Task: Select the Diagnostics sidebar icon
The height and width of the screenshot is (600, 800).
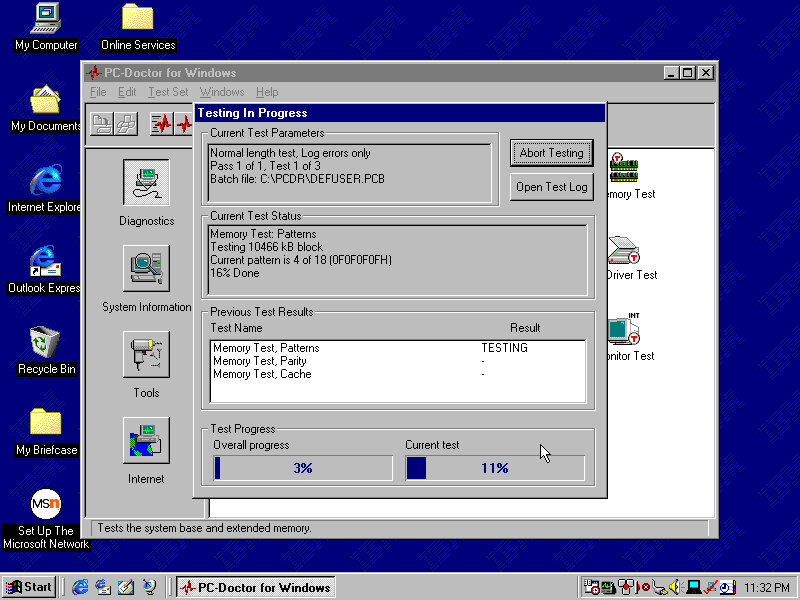Action: click(146, 183)
